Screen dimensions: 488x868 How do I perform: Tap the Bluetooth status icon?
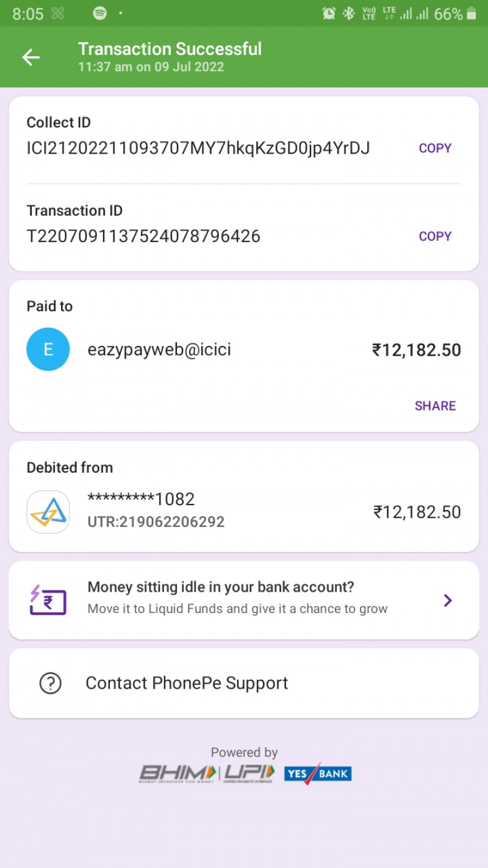tap(348, 13)
